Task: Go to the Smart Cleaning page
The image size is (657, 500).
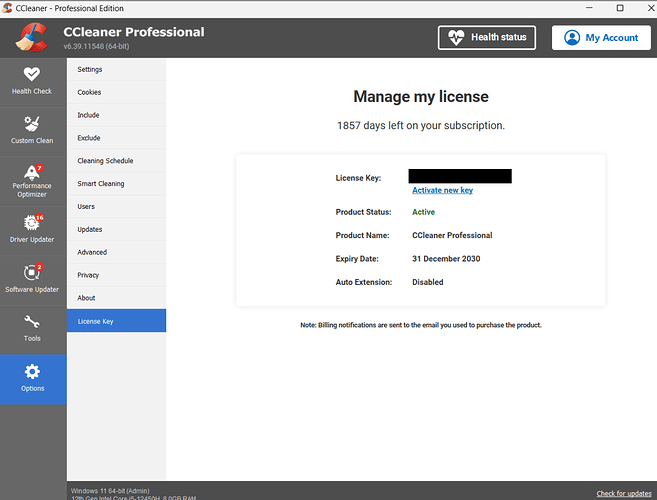Action: (100, 184)
